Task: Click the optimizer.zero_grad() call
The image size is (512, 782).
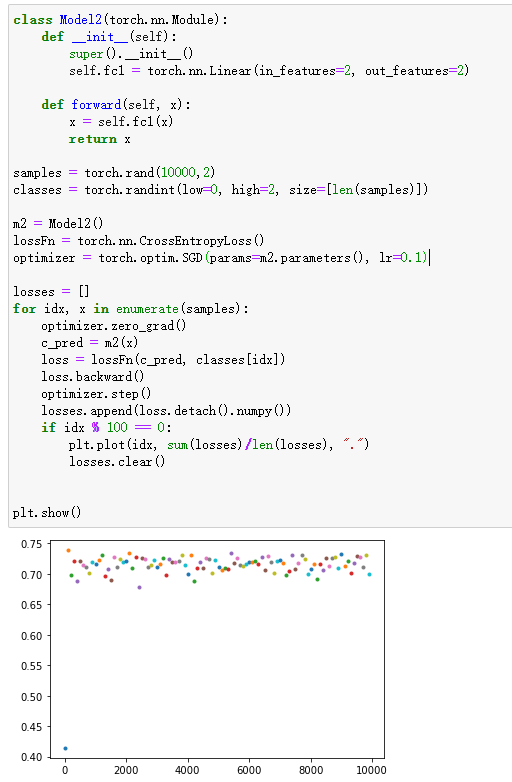Action: point(114,326)
